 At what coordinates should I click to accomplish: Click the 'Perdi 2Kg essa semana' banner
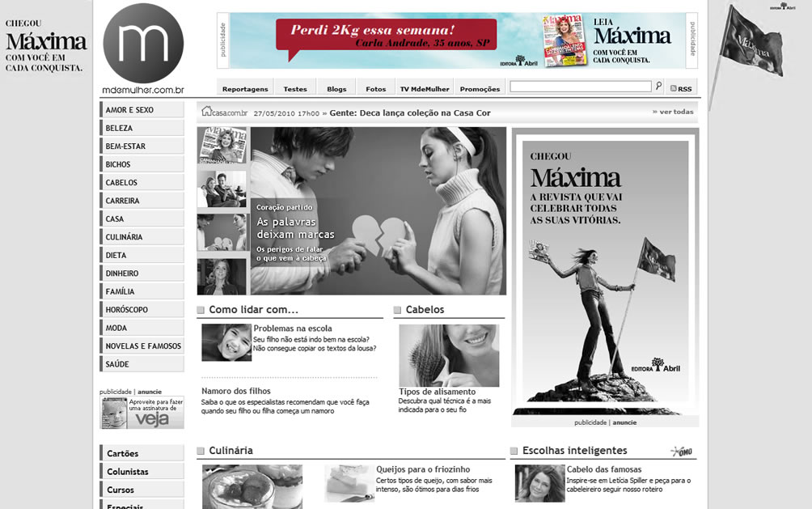coord(457,40)
